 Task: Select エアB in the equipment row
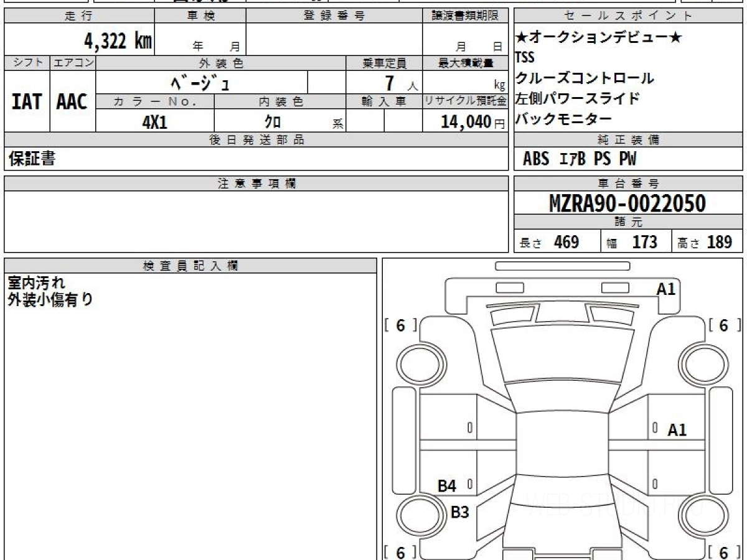573,159
